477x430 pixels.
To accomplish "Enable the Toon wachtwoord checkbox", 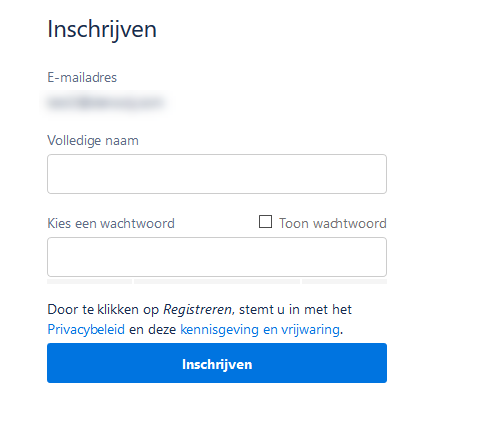I will [265, 222].
